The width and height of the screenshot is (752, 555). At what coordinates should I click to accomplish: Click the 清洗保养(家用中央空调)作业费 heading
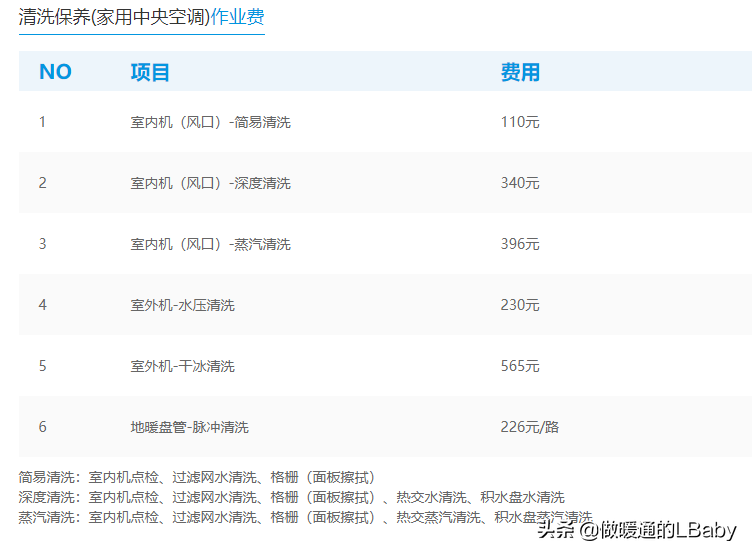[141, 17]
